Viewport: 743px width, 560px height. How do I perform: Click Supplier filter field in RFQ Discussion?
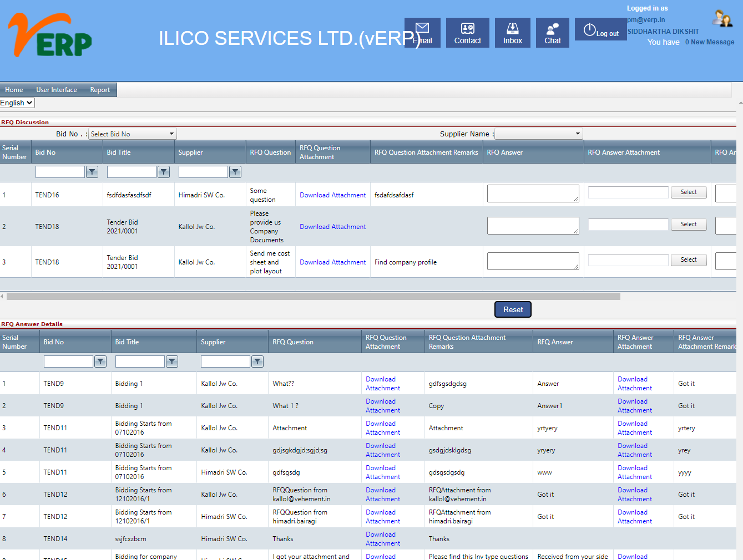[x=203, y=172]
